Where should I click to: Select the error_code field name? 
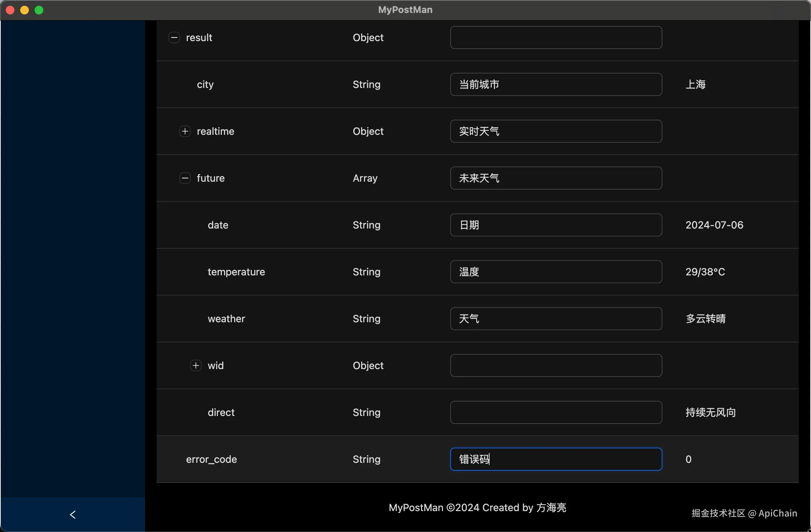tap(211, 459)
